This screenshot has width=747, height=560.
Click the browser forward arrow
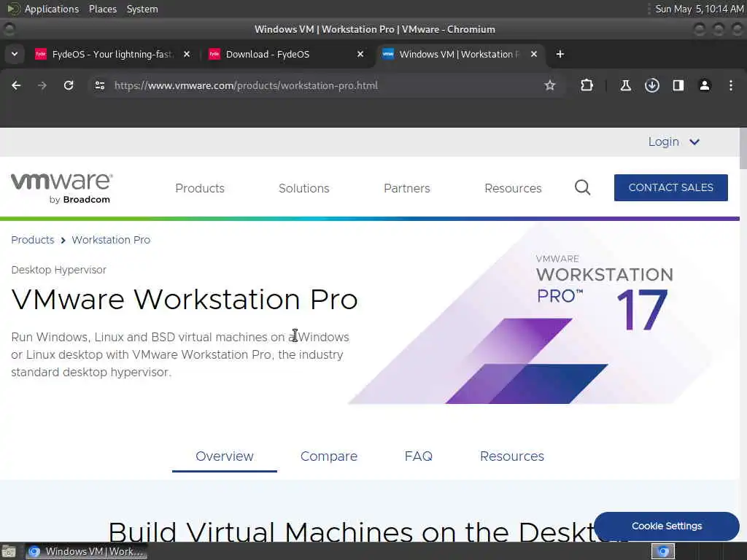42,85
